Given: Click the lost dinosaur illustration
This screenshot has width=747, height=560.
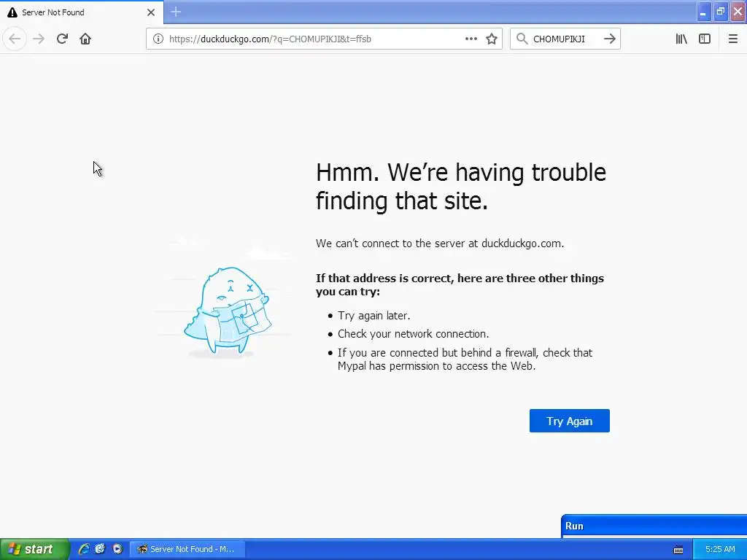Looking at the screenshot, I should pos(228,311).
